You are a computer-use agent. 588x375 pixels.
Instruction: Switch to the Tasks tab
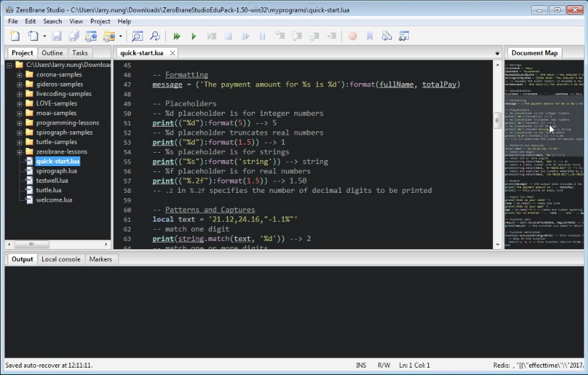tap(80, 53)
